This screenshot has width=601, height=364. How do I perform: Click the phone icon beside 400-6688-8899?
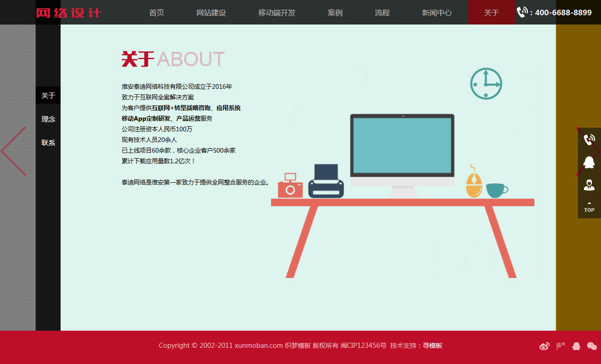coord(522,12)
